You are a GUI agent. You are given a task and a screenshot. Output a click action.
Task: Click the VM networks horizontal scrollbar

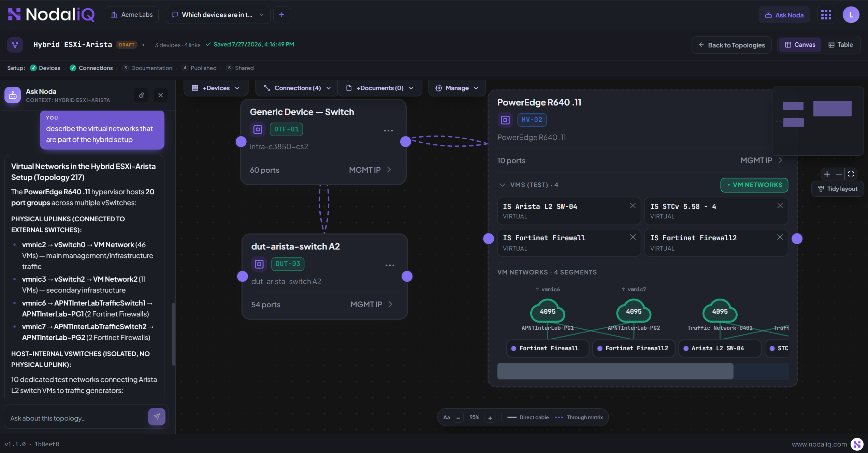[615, 371]
